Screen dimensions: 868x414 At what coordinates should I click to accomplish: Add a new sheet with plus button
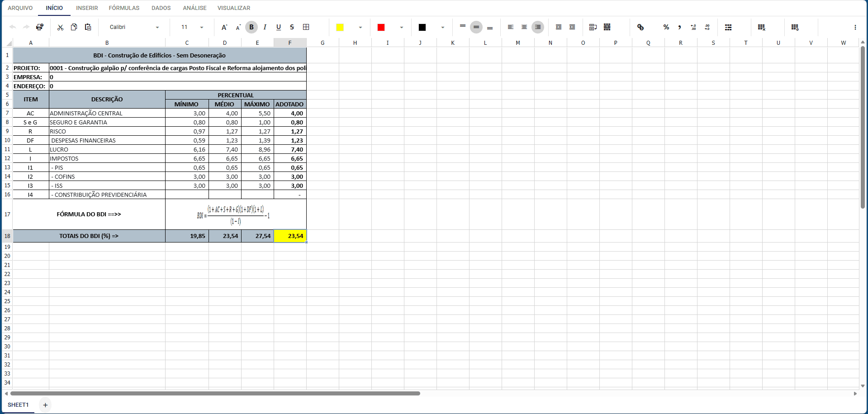(45, 405)
